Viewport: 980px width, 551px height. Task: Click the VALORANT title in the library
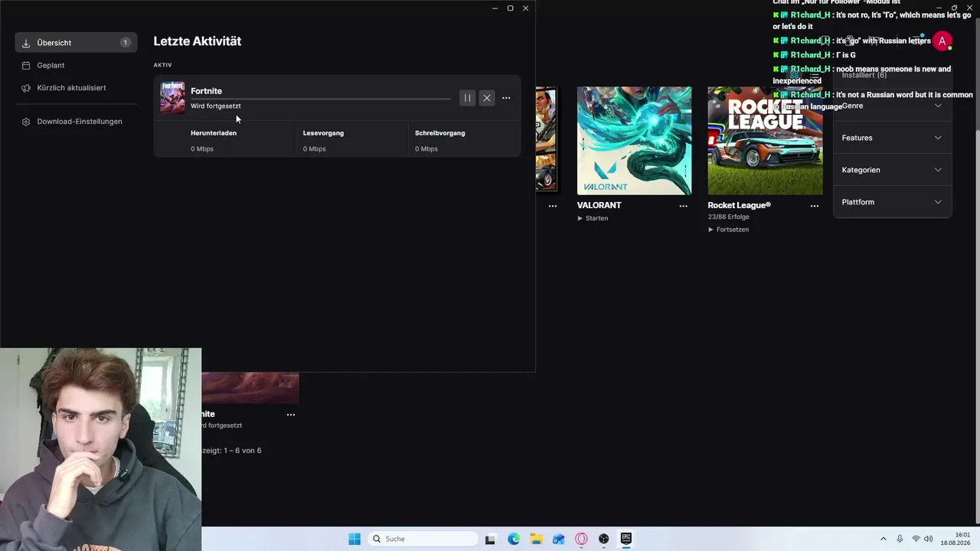click(599, 205)
